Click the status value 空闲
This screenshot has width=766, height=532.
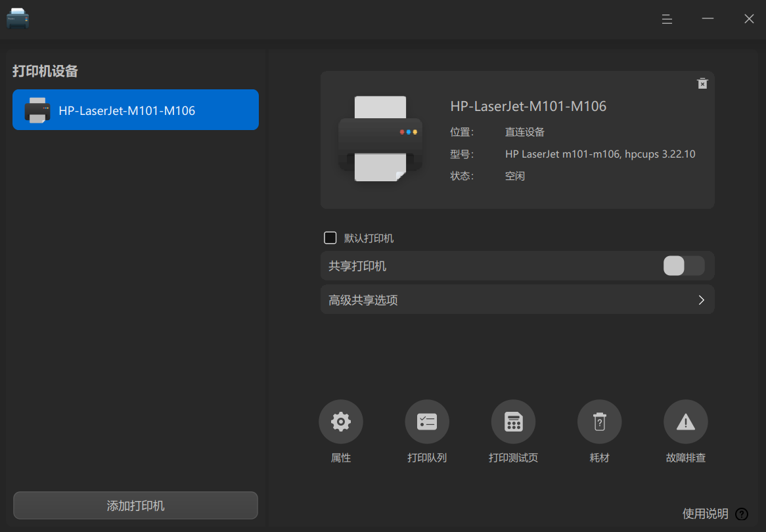pyautogui.click(x=515, y=176)
